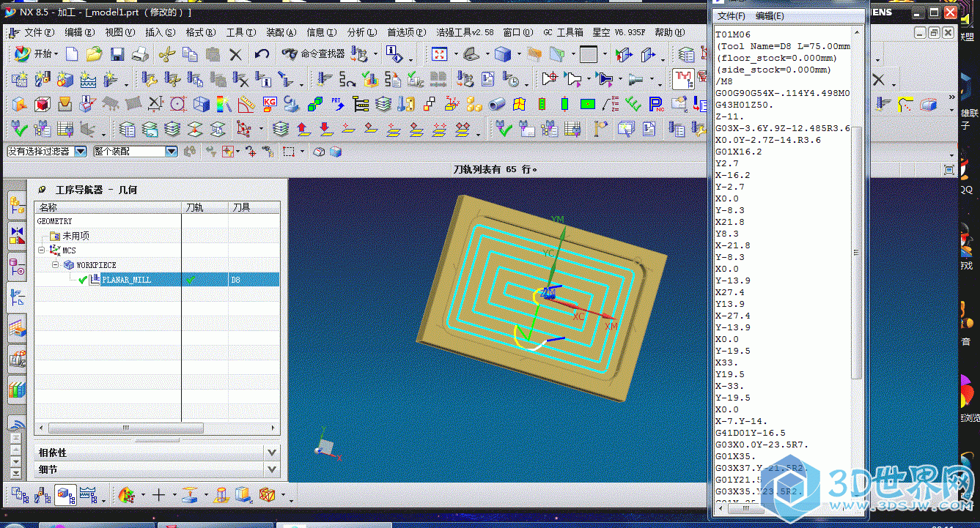The width and height of the screenshot is (980, 528).
Task: Open the 分析(L) menu
Action: click(x=361, y=32)
